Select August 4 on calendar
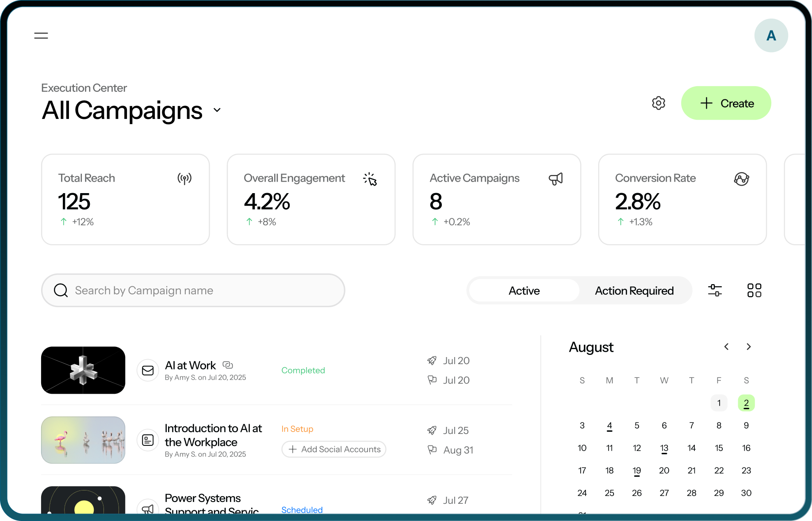 609,426
